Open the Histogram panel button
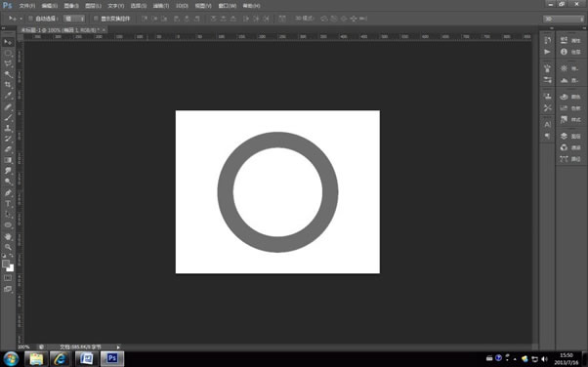The image size is (588, 367). (x=570, y=80)
